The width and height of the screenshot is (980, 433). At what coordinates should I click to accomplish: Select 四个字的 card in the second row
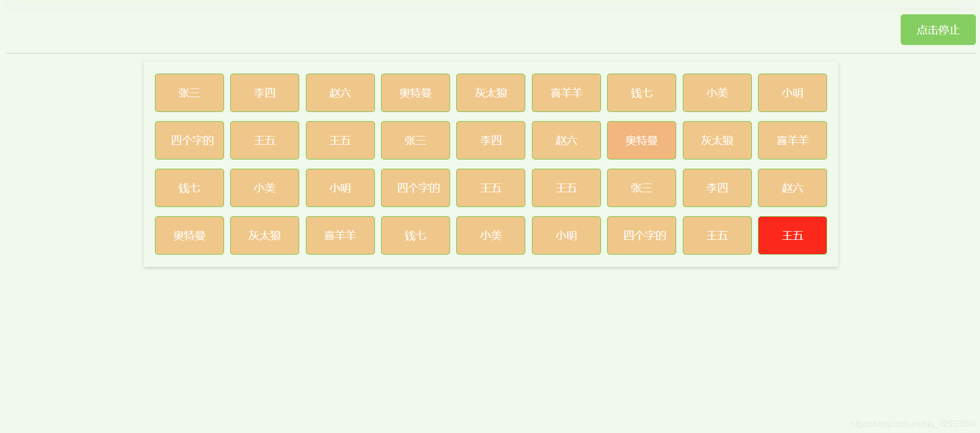189,140
